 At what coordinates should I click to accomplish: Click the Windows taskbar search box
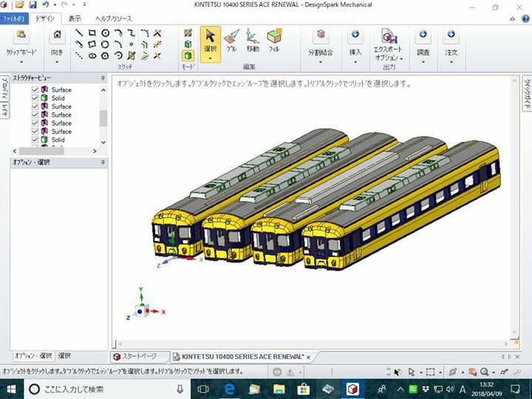click(x=107, y=389)
